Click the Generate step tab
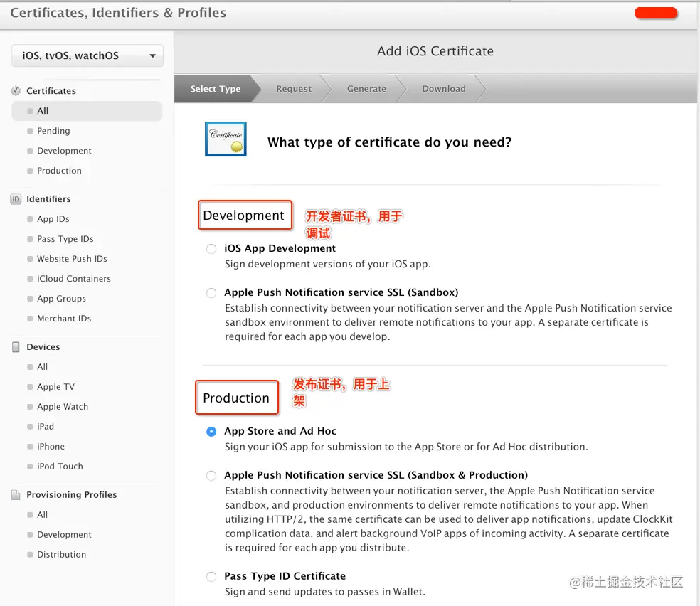700x606 pixels. [366, 89]
